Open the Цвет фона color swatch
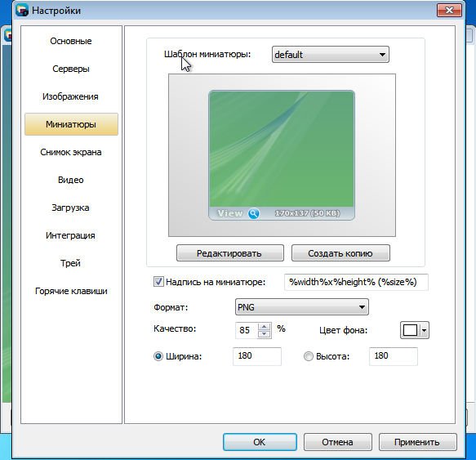 [410, 330]
